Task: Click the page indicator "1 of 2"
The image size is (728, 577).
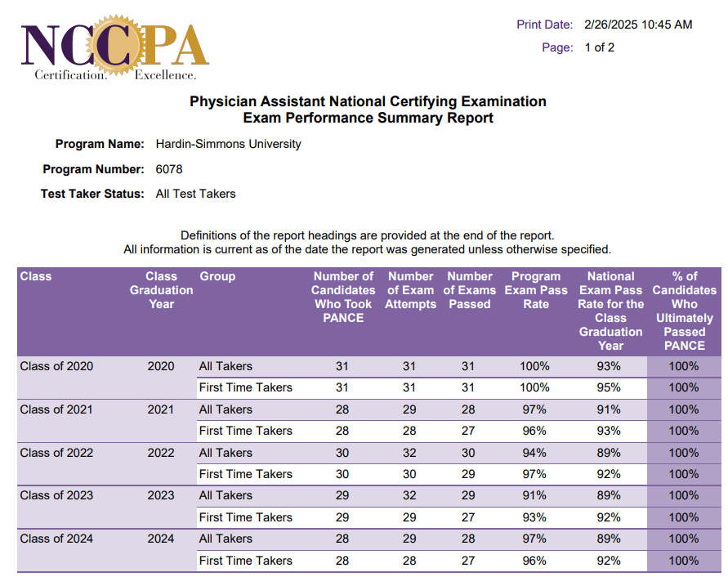Action: coord(599,47)
